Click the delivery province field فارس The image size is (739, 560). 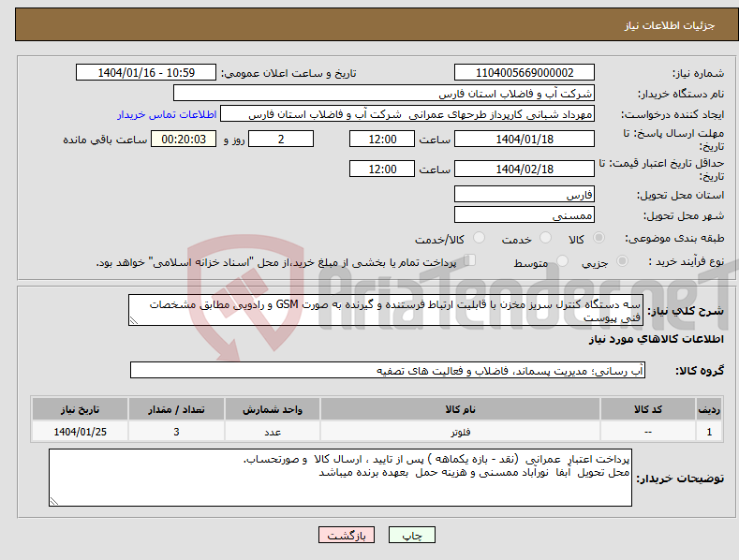pyautogui.click(x=525, y=194)
